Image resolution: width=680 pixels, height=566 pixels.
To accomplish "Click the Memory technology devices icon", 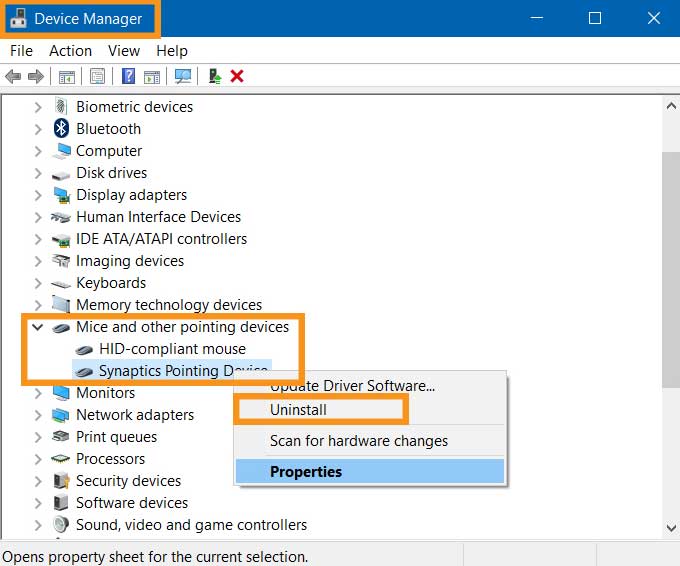I will click(x=61, y=304).
